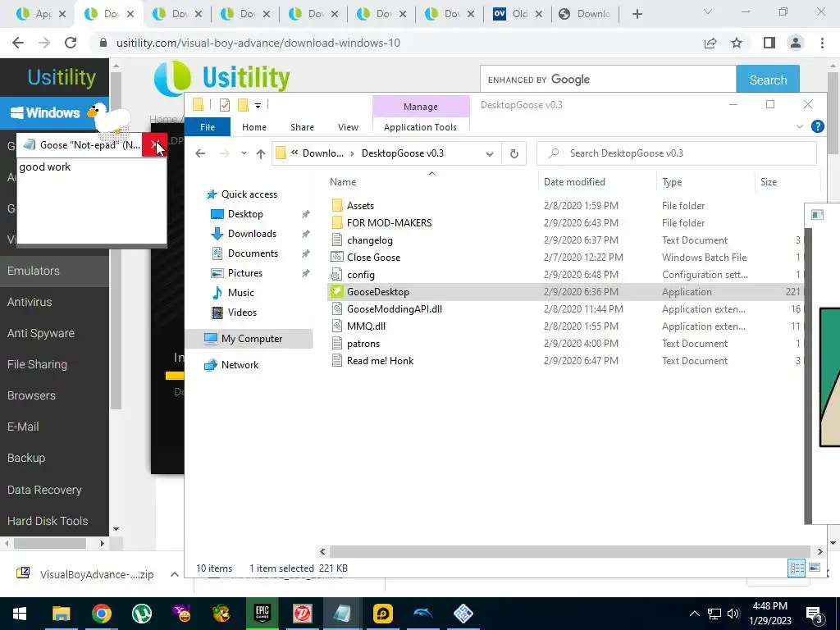Click the Windows Start button
840x630 pixels.
pyautogui.click(x=20, y=614)
